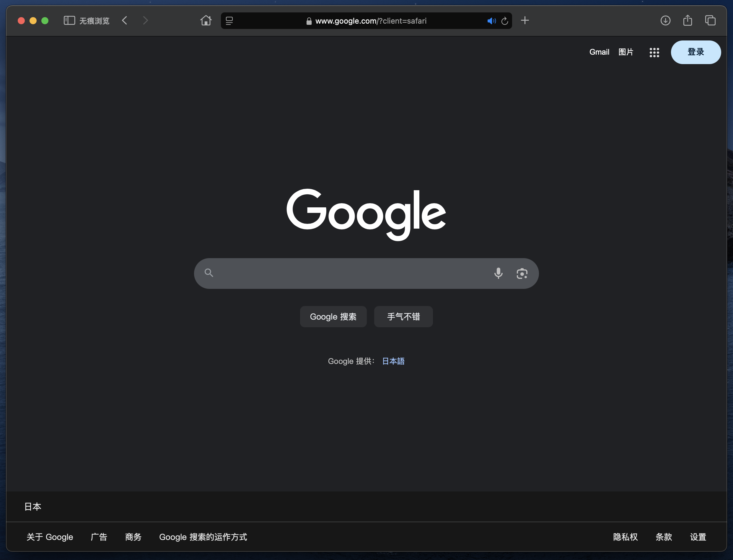Reload the current page
Screen dimensions: 733x560
505,21
